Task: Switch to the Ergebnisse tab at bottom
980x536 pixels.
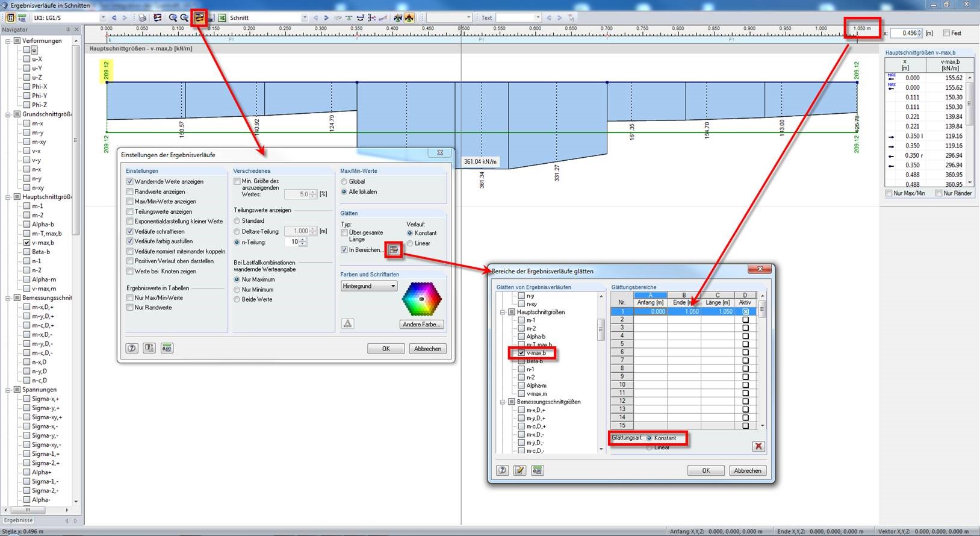Action: click(18, 520)
